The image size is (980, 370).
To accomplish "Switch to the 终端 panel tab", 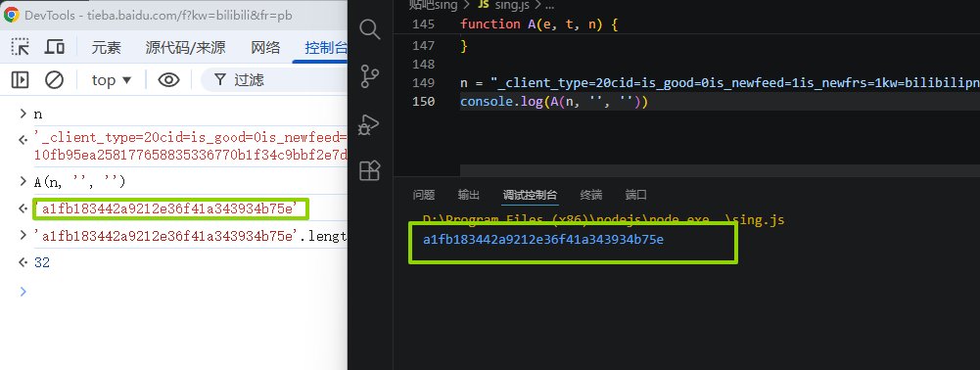I will pos(591,195).
